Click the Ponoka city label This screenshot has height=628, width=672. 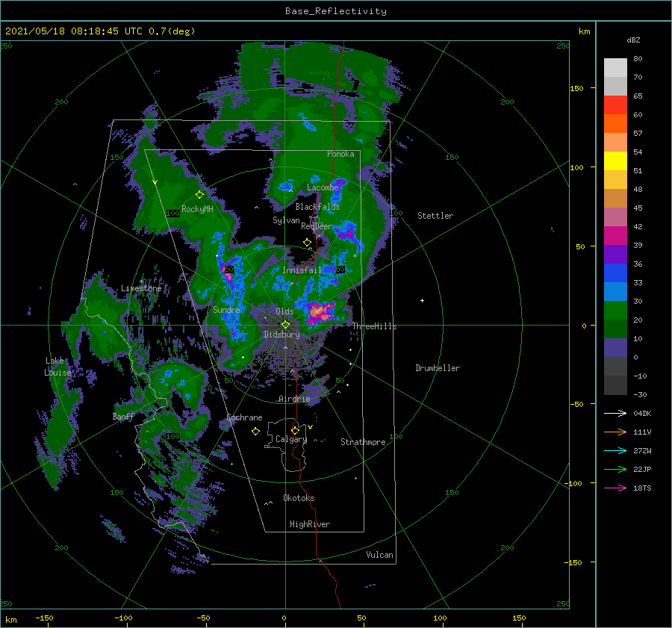click(340, 154)
